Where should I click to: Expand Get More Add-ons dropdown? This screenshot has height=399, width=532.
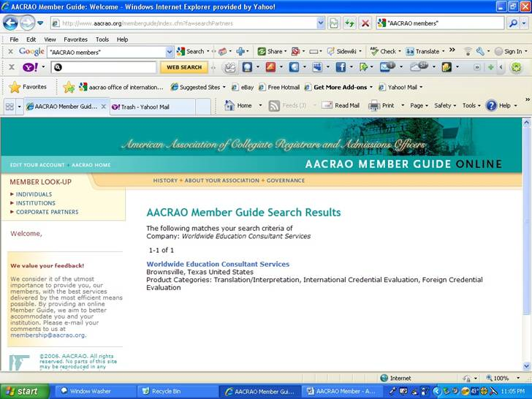(370, 87)
